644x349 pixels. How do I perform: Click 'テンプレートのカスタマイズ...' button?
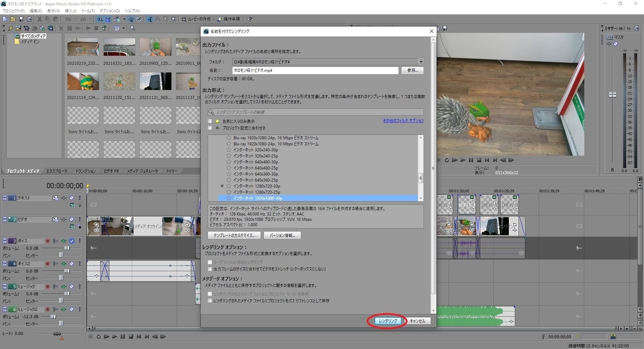235,235
